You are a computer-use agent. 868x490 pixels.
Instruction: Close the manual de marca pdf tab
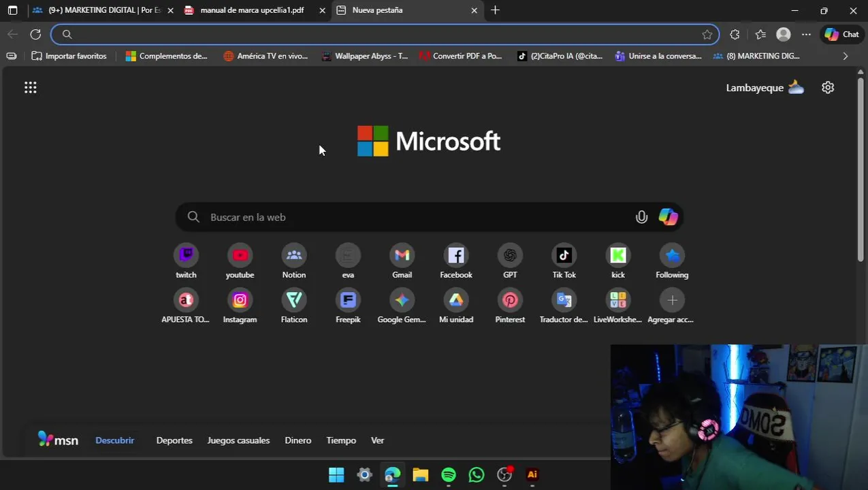coord(323,10)
